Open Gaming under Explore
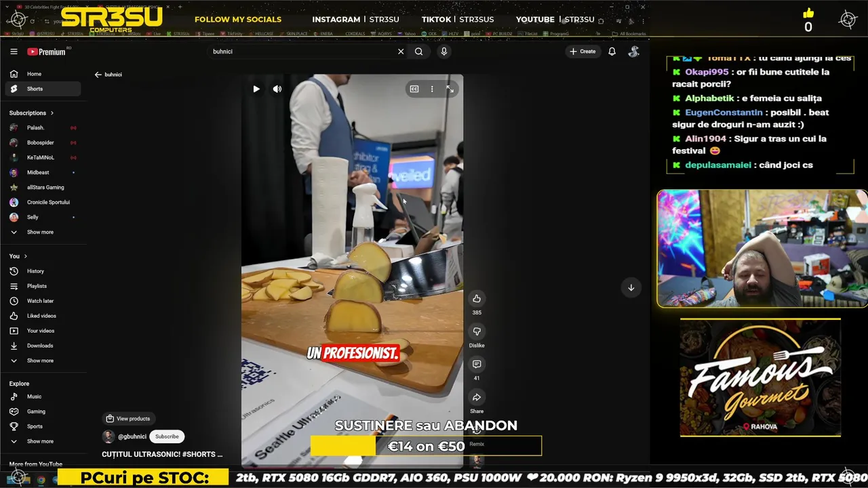The height and width of the screenshot is (488, 868). (43, 411)
